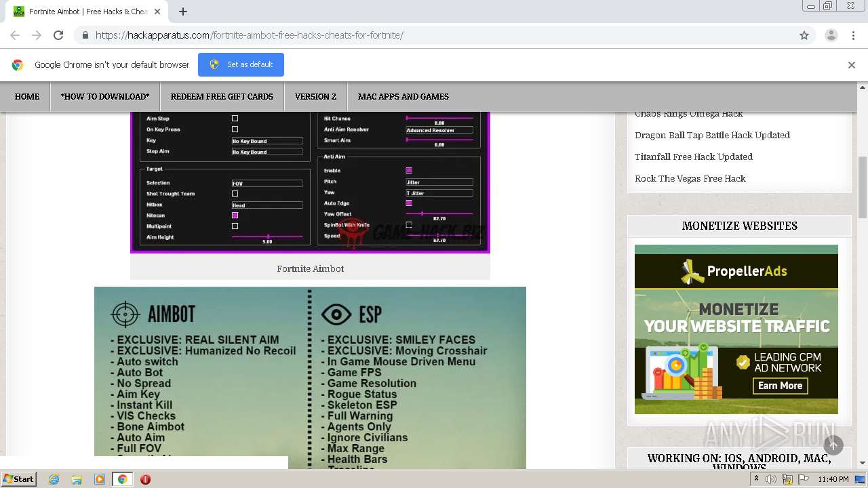Click the browser forward arrow
This screenshot has height=488, width=868.
click(37, 35)
